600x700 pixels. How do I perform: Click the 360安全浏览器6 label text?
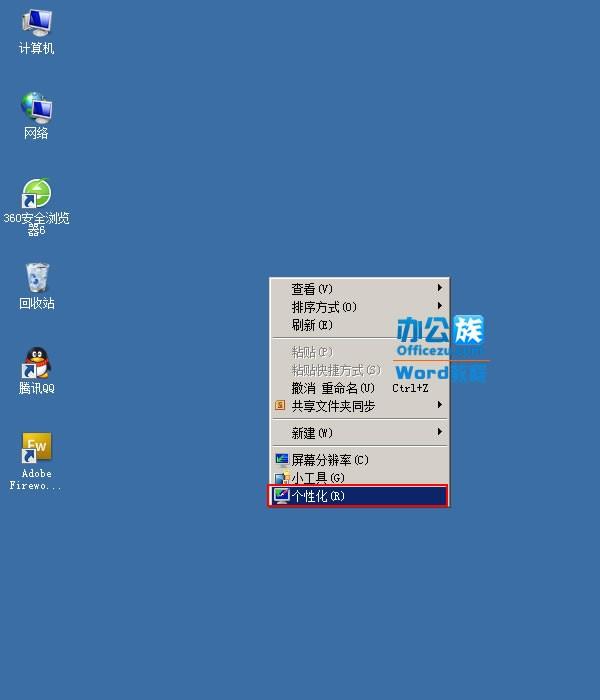coord(37,224)
